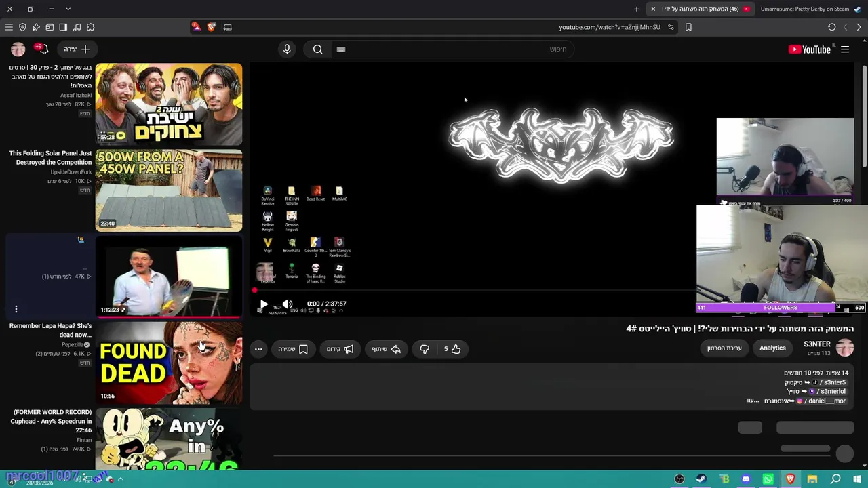Open Steam from the taskbar
The image size is (868, 488).
coord(701,479)
